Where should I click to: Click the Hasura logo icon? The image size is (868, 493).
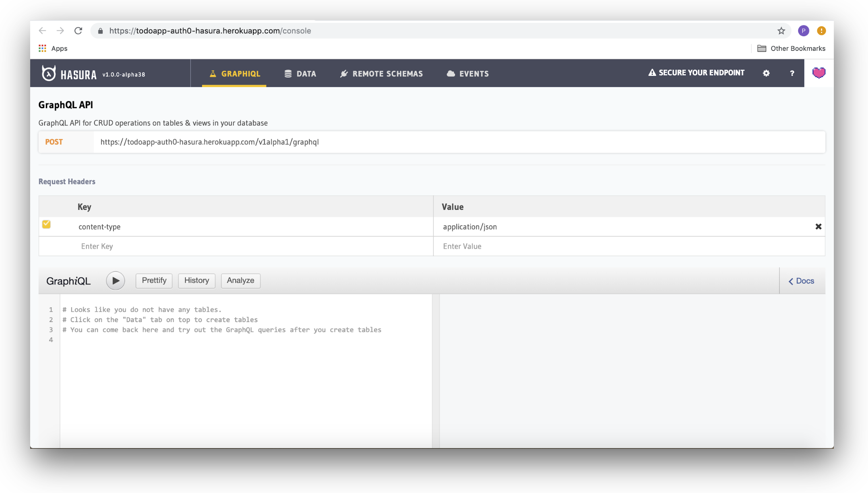point(49,73)
